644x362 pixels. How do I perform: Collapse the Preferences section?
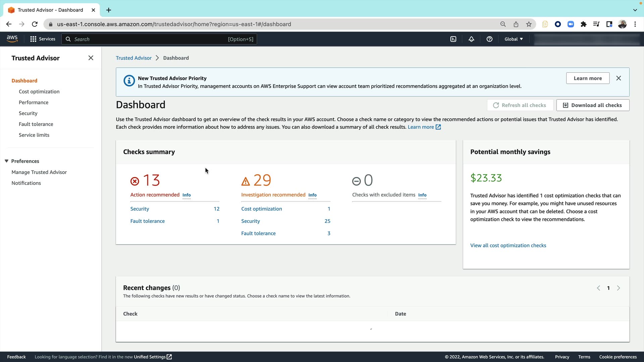click(6, 161)
